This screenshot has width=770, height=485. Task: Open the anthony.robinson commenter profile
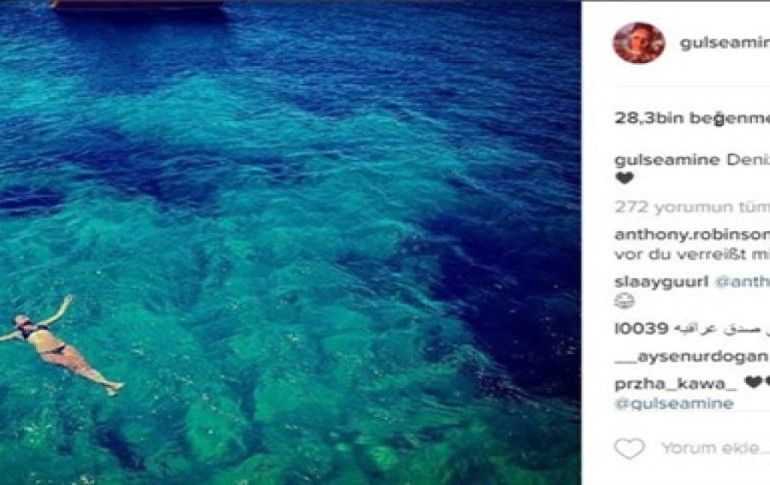692,235
